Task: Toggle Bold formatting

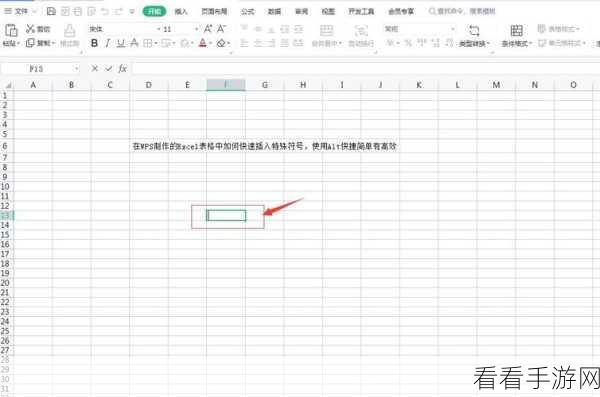Action: click(94, 43)
